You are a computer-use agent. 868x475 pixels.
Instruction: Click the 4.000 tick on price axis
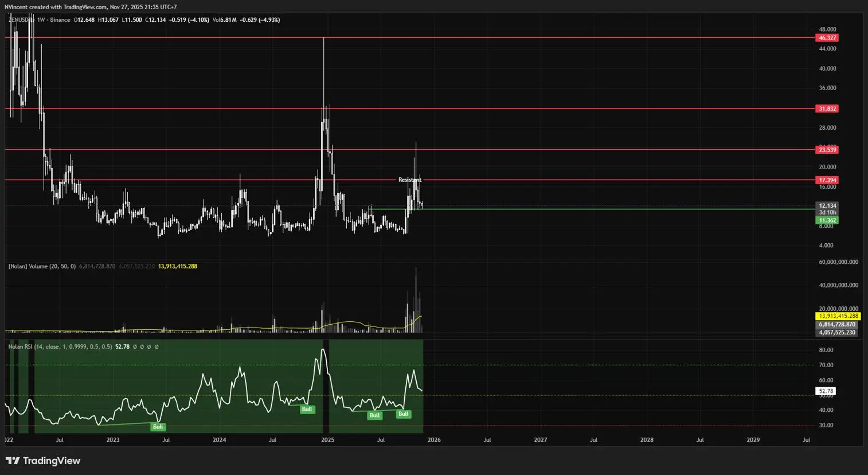(x=826, y=246)
